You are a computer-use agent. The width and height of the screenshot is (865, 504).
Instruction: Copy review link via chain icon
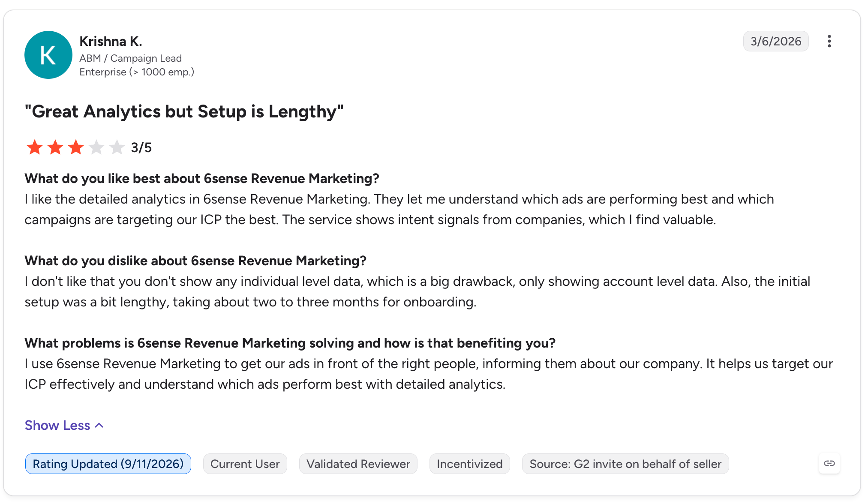(x=829, y=463)
